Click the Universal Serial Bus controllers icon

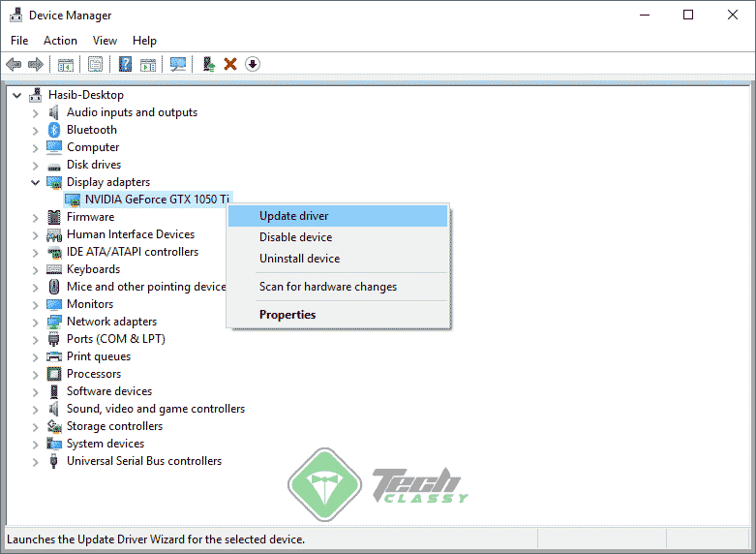coord(54,461)
